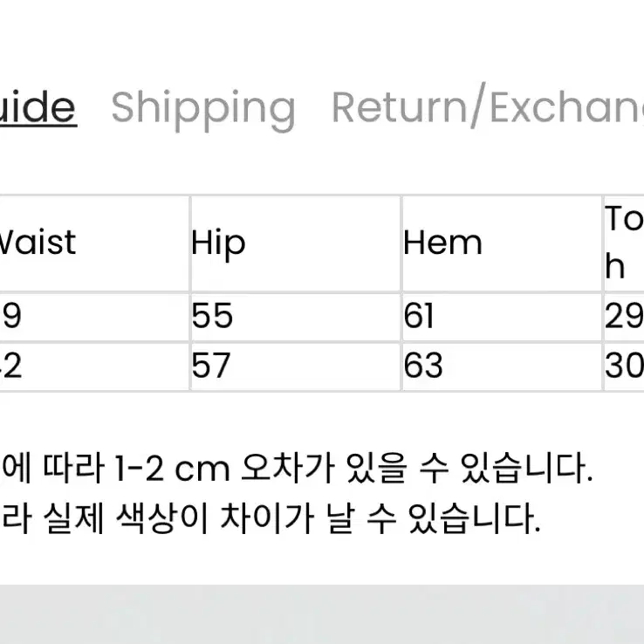Select the Hem value 61 cell
Viewport: 644px width, 644px height.
[502, 317]
